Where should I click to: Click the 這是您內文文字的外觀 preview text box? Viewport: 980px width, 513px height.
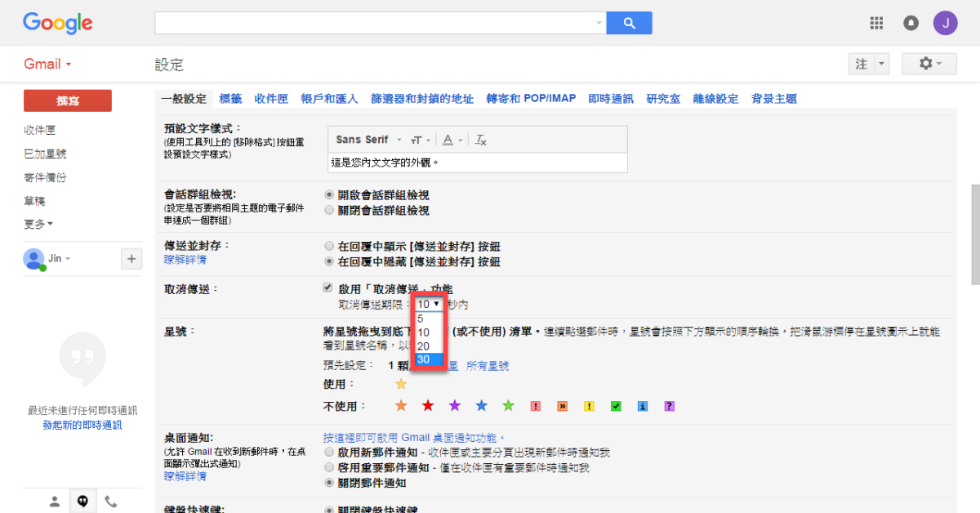478,162
